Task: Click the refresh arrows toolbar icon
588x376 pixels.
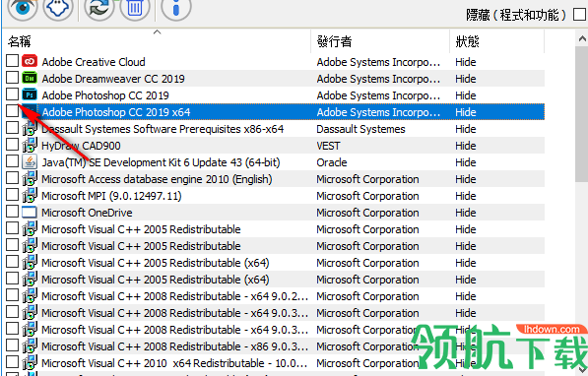Action: point(99,8)
